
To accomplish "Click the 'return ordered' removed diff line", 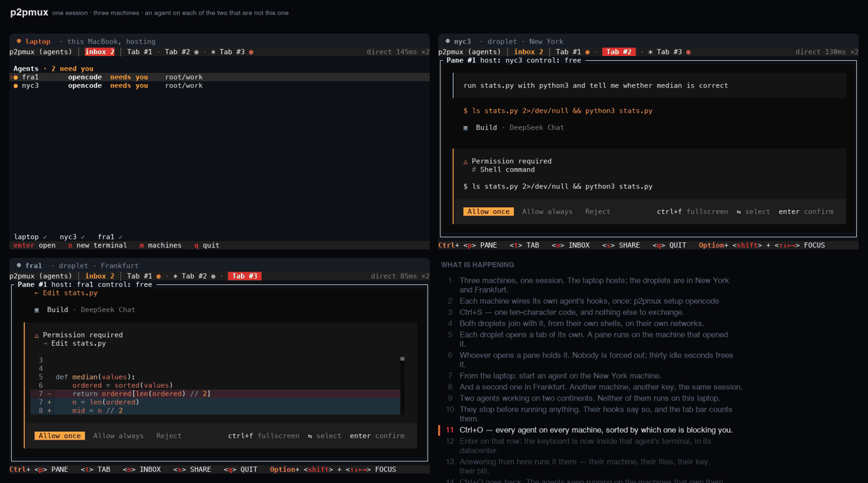I will tap(215, 393).
